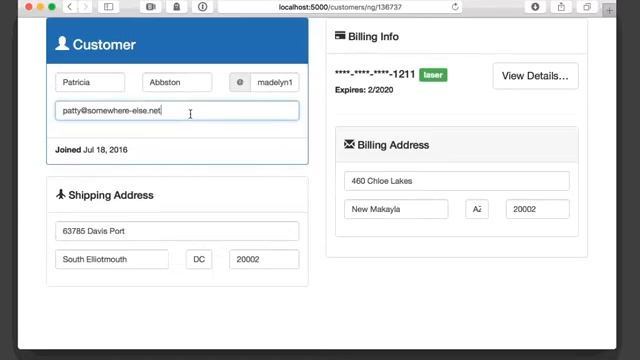The height and width of the screenshot is (360, 640).
Task: Focus the last name field Abbston
Action: click(x=177, y=82)
